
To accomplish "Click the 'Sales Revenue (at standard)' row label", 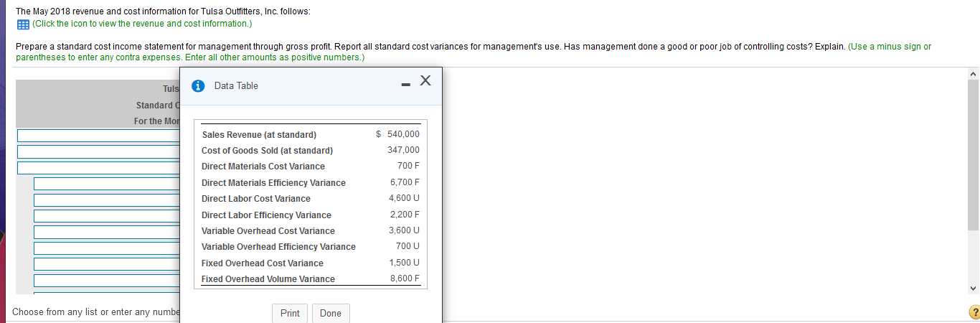I will pyautogui.click(x=259, y=134).
